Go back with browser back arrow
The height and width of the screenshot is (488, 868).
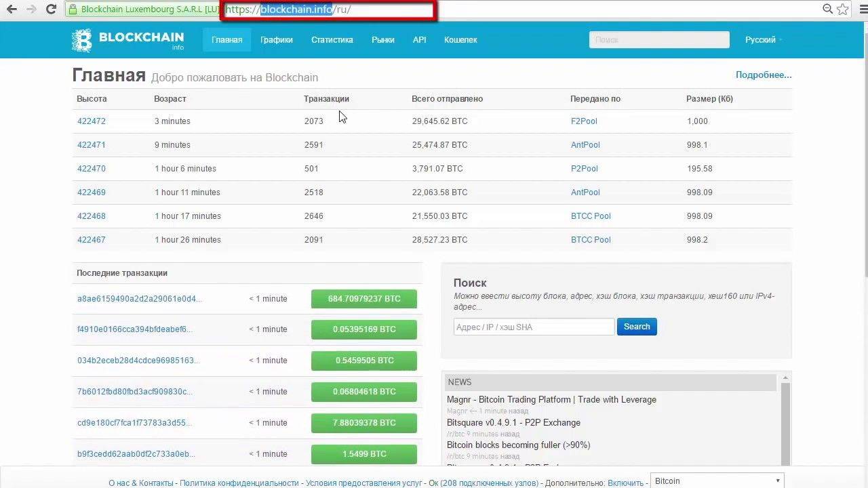click(x=12, y=9)
